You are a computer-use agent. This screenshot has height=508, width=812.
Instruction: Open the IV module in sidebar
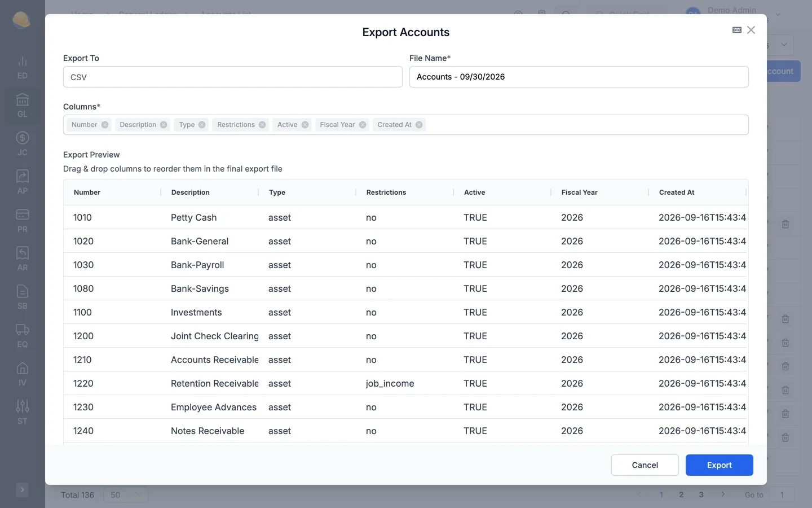pos(23,374)
